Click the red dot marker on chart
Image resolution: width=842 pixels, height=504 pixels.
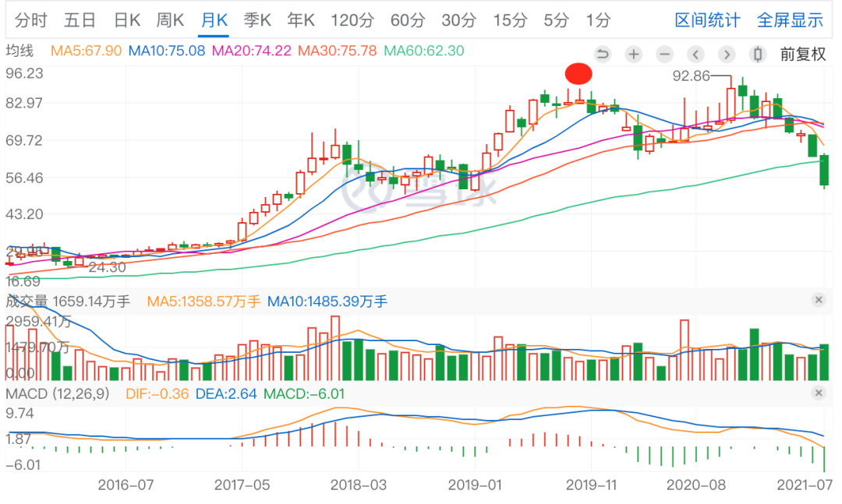(578, 74)
